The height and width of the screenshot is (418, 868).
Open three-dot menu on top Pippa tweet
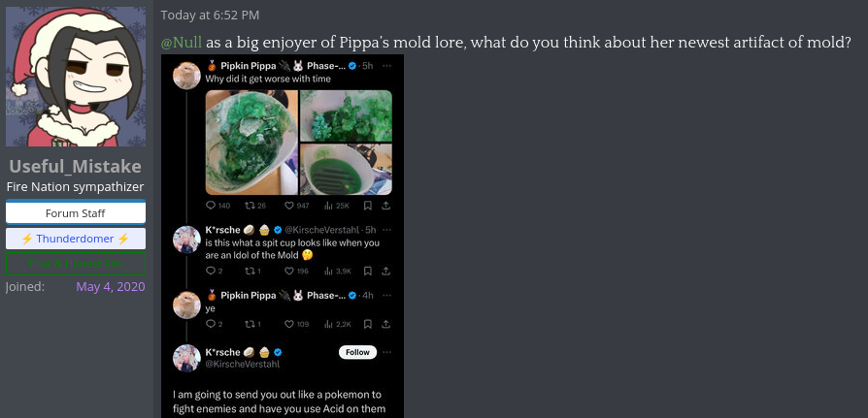click(x=386, y=66)
